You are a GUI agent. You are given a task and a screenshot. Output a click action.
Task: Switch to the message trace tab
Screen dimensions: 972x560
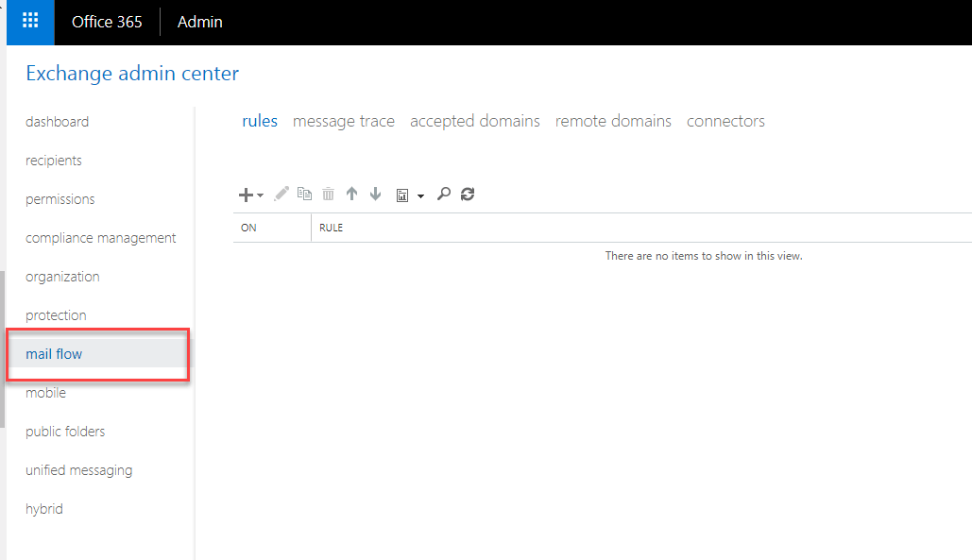click(344, 121)
